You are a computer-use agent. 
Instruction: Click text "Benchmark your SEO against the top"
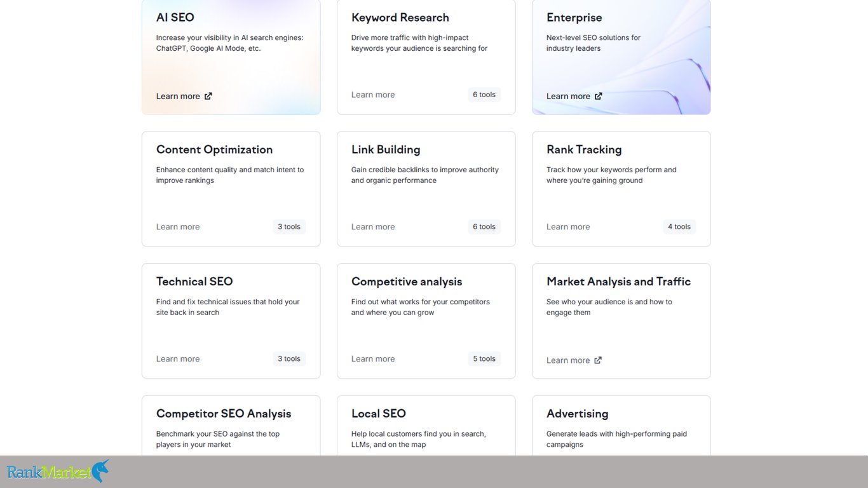pyautogui.click(x=218, y=434)
